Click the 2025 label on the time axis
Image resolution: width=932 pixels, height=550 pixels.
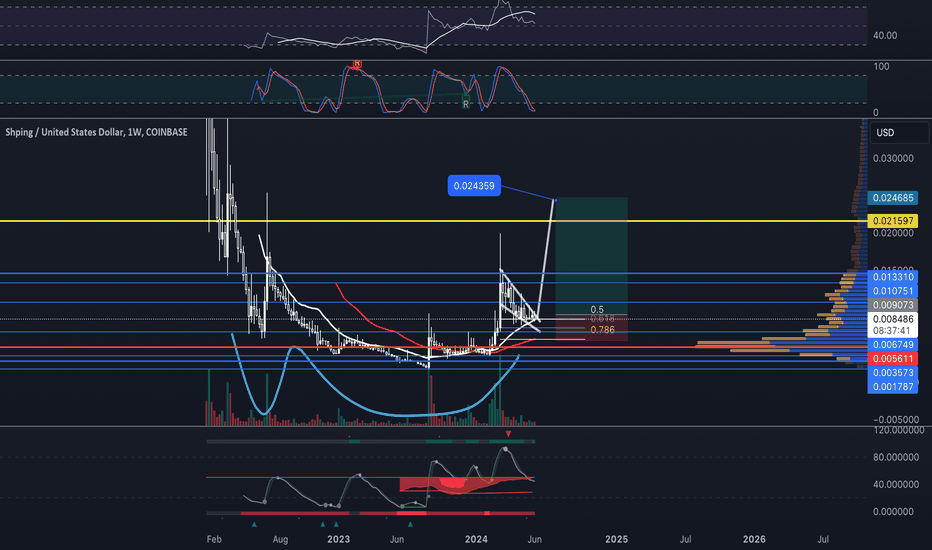click(616, 539)
